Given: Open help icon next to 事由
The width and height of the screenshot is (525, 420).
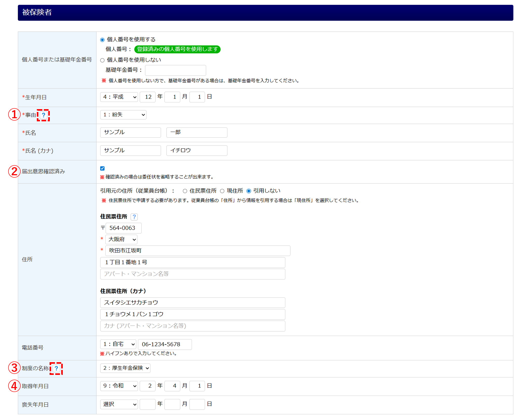Looking at the screenshot, I should tap(44, 115).
